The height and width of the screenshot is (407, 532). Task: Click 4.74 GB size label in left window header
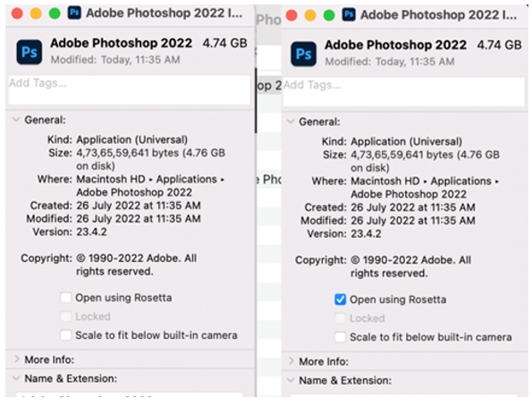point(225,43)
